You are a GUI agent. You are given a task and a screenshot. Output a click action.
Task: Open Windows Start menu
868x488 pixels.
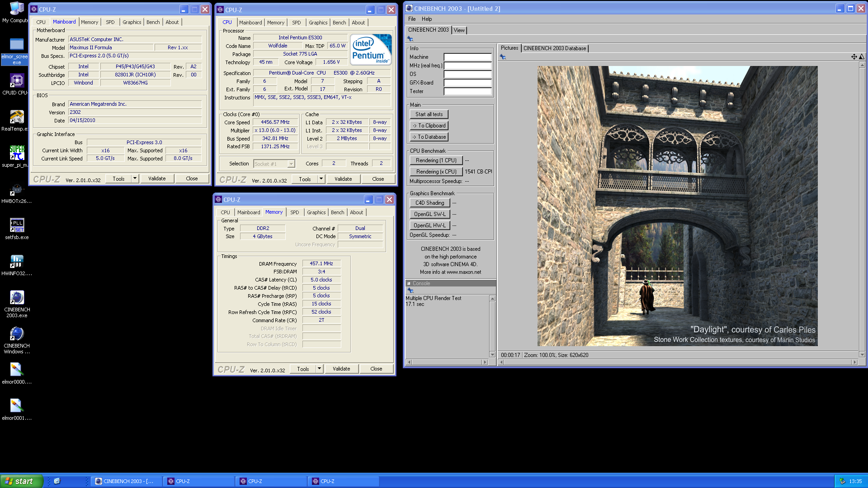[22, 481]
